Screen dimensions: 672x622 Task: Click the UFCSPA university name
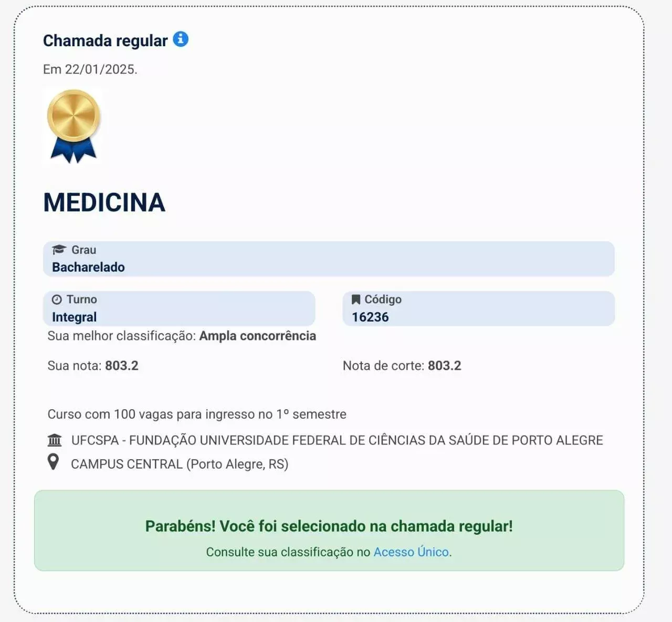[x=337, y=440]
